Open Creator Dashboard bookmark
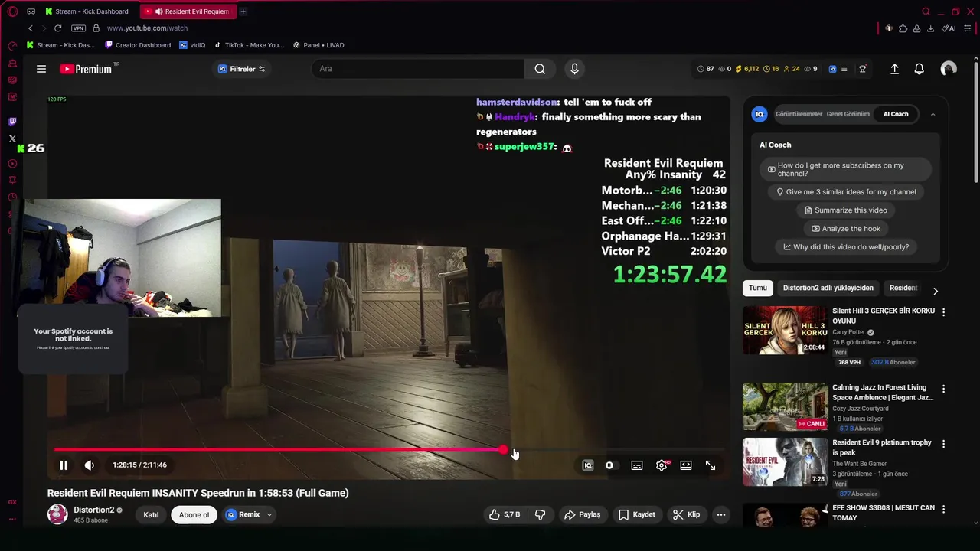The width and height of the screenshot is (980, 551). pyautogui.click(x=138, y=45)
